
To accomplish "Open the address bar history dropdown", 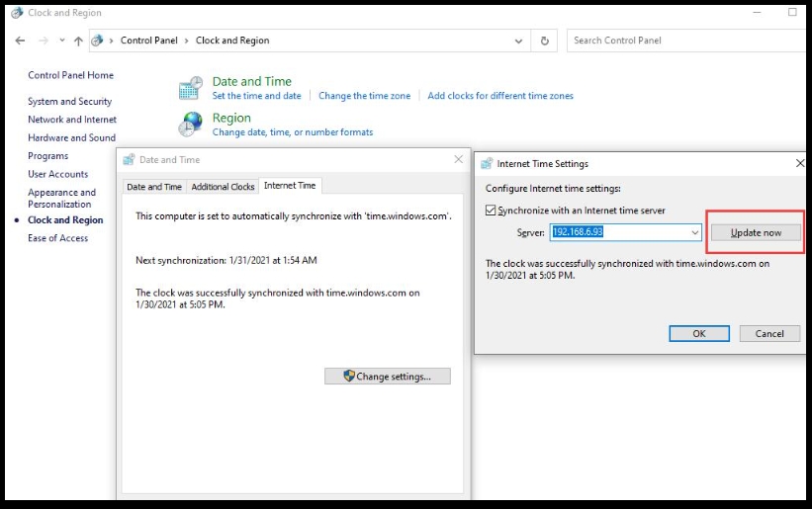I will tap(520, 41).
